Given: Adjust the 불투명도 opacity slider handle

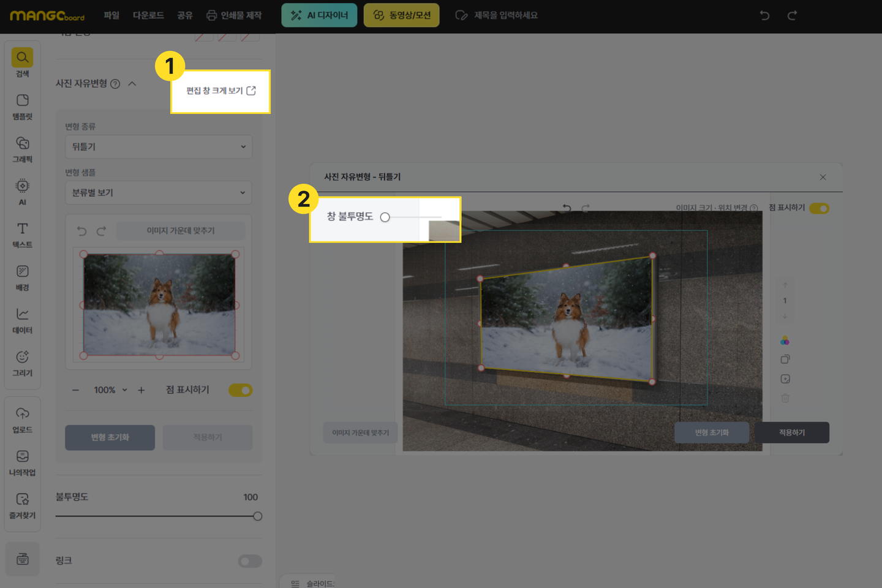Looking at the screenshot, I should click(257, 516).
